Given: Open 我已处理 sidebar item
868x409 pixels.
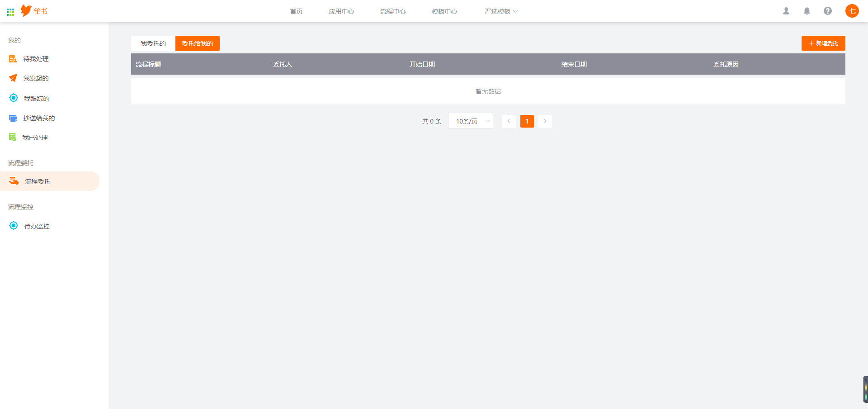Looking at the screenshot, I should coord(50,138).
